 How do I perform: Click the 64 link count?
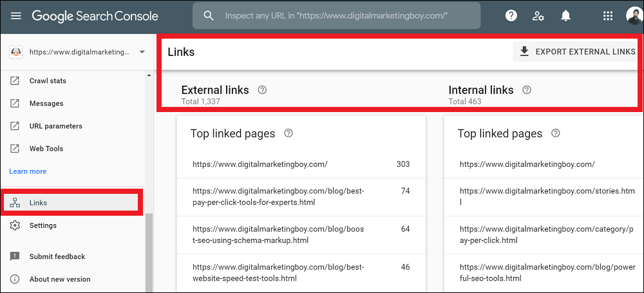click(x=405, y=229)
